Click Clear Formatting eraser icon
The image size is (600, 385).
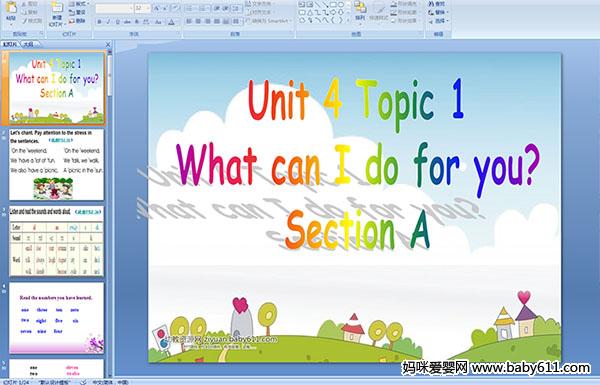(176, 8)
